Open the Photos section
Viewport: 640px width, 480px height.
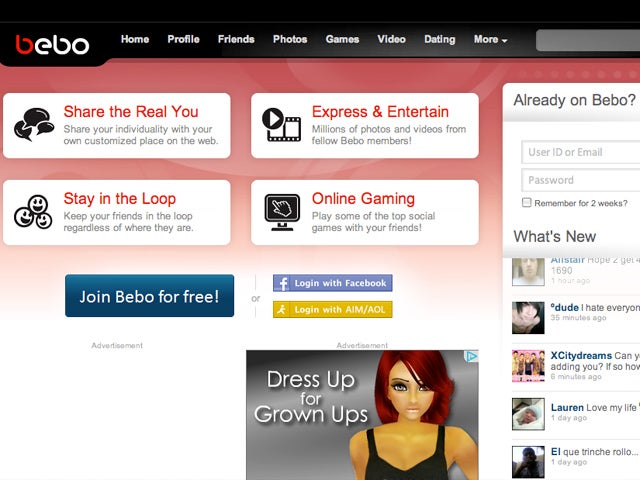290,39
